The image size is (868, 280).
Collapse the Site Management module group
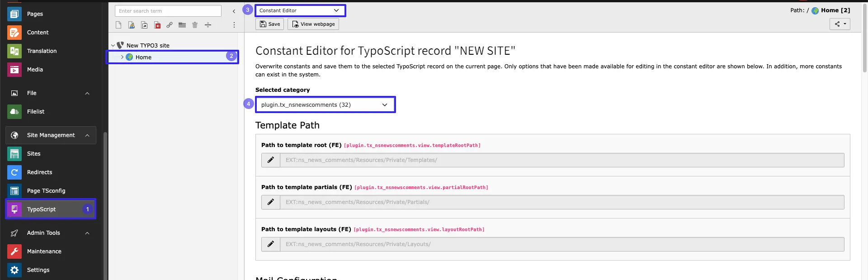(87, 135)
